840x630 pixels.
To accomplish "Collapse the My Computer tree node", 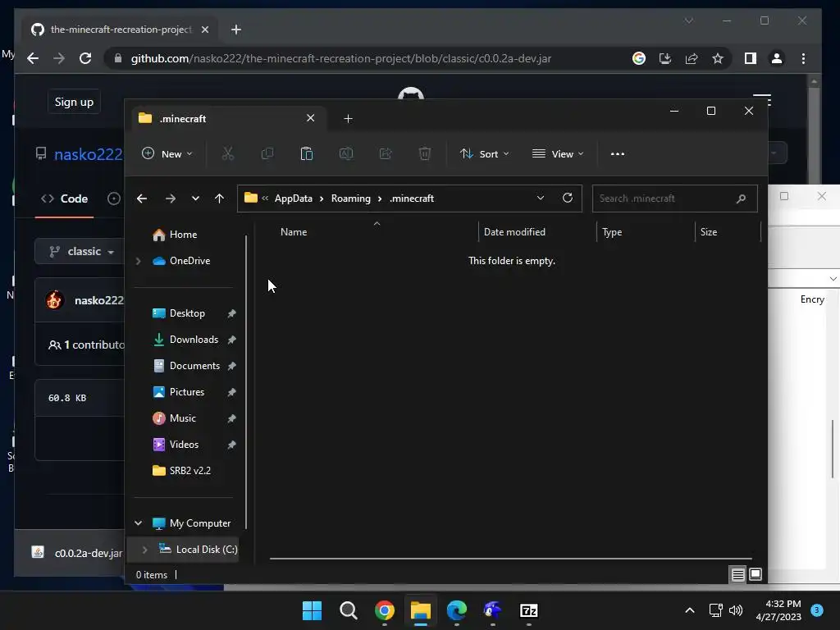I will [138, 523].
